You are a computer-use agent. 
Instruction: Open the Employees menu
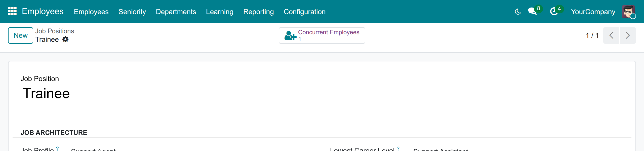tap(91, 12)
